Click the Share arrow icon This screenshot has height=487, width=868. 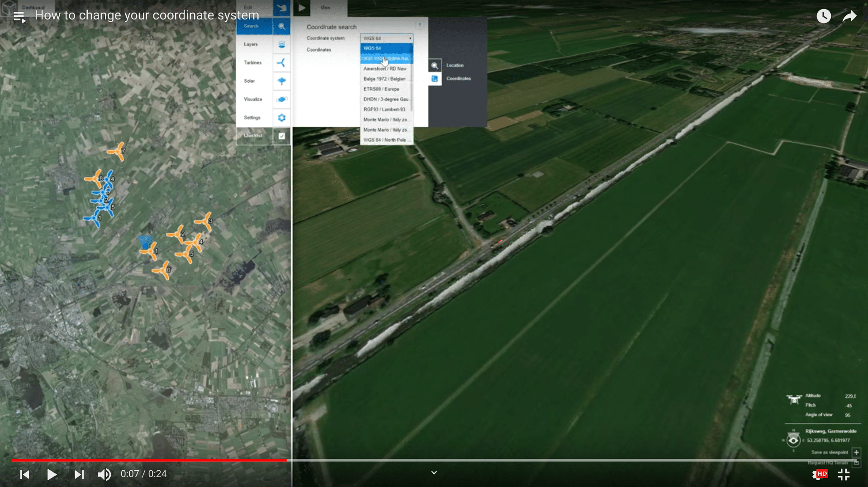coord(849,16)
